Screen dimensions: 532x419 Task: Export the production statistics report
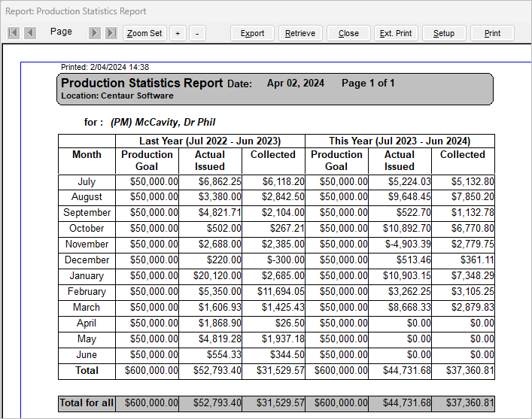click(252, 33)
